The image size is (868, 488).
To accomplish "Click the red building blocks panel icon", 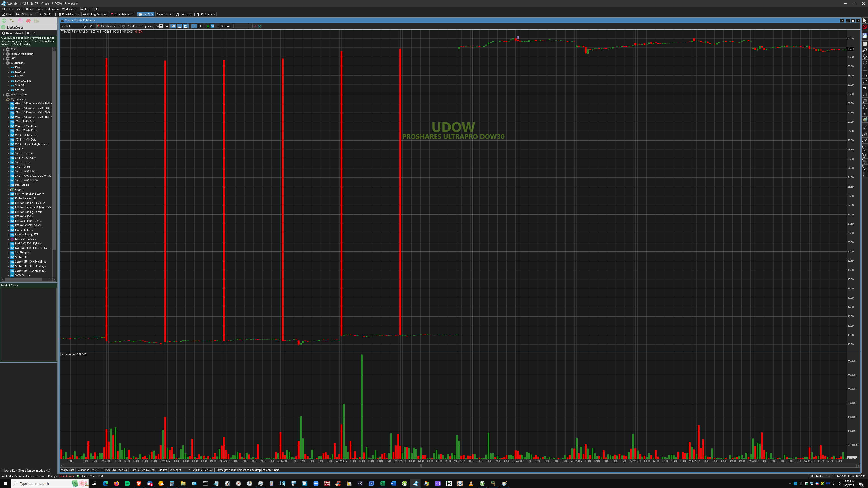I will tap(29, 21).
